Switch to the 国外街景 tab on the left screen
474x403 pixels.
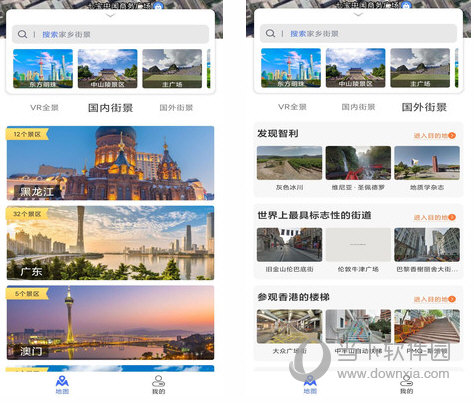point(176,108)
